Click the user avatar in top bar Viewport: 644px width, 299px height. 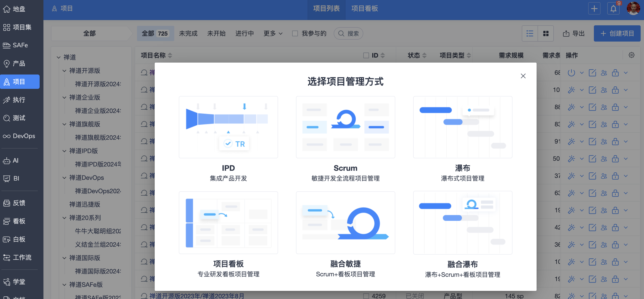pyautogui.click(x=633, y=9)
